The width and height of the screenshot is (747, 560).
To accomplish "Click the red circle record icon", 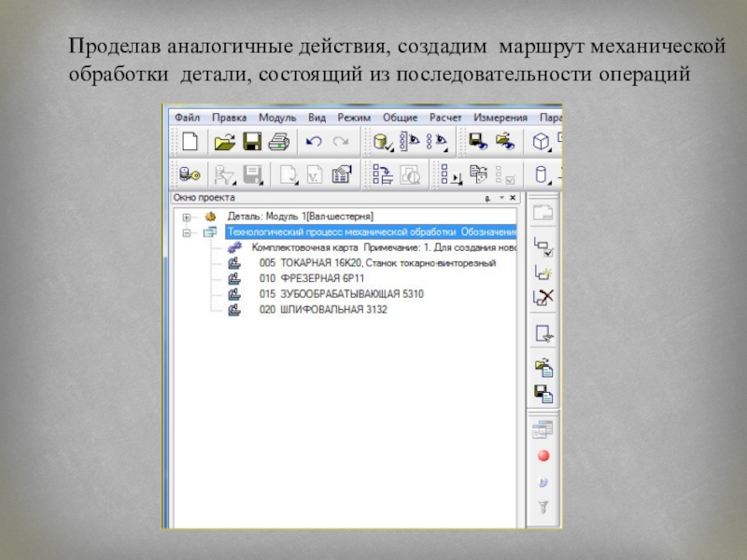I will pyautogui.click(x=543, y=455).
